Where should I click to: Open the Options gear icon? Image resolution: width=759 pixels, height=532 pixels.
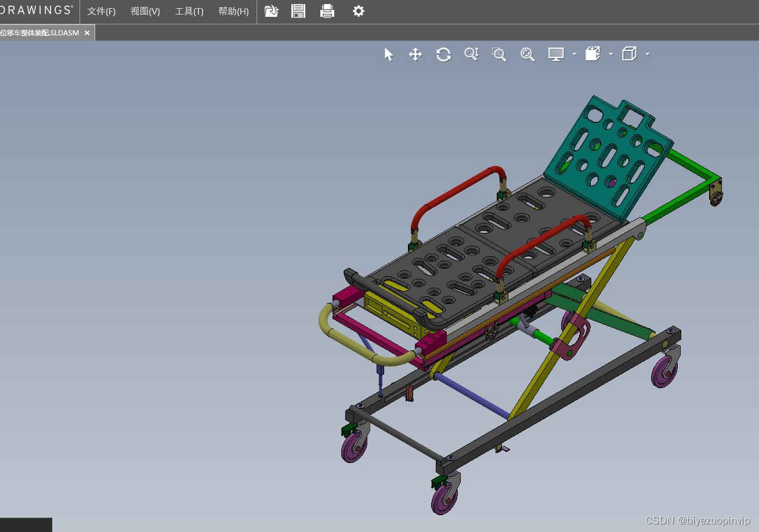point(359,11)
